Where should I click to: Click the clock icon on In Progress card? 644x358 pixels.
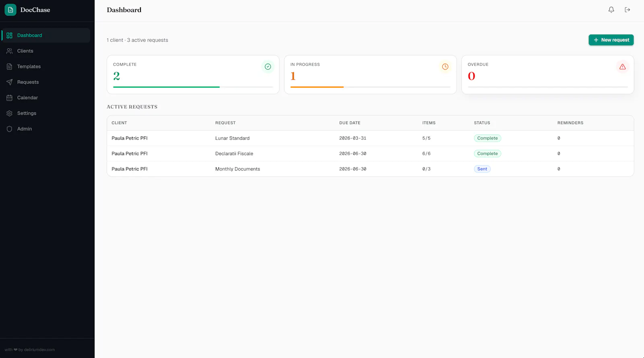click(445, 67)
